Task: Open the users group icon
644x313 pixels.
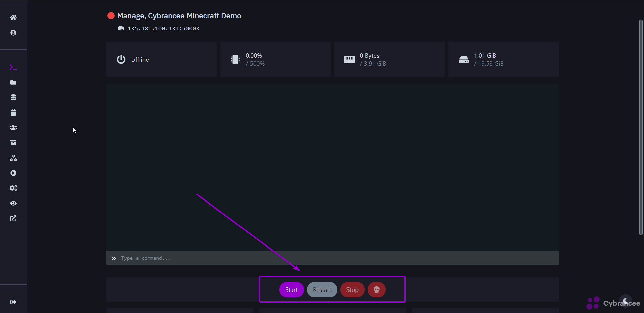Action: click(13, 128)
